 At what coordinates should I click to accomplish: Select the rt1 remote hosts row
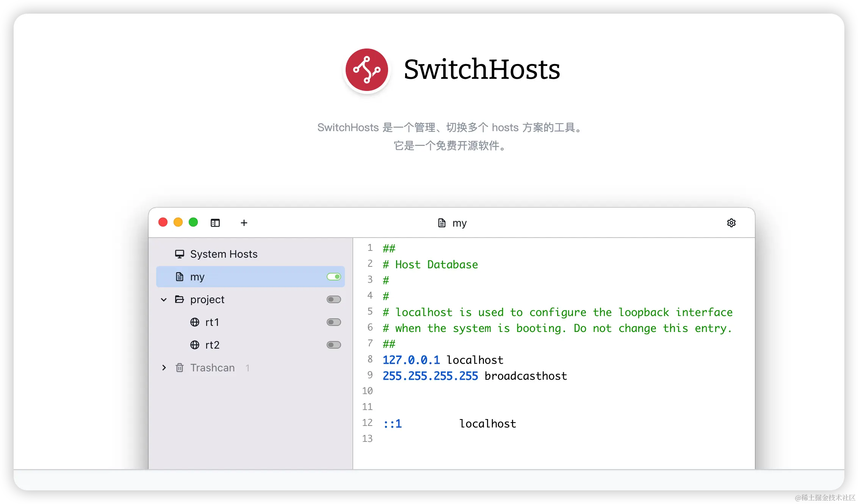tap(251, 322)
